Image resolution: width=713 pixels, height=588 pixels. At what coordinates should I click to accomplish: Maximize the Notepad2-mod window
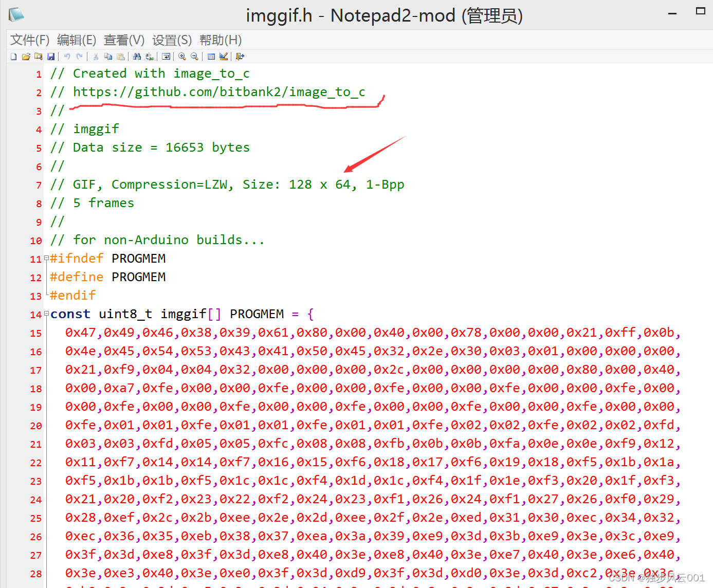coord(700,11)
